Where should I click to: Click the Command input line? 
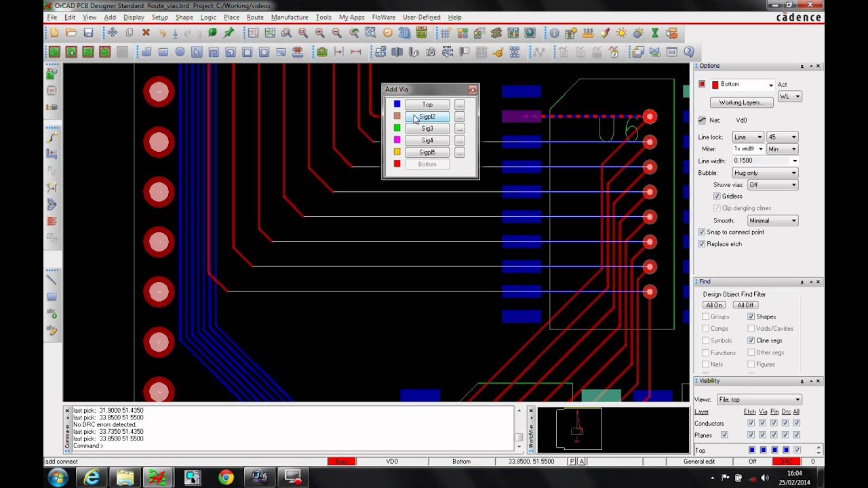click(x=292, y=446)
